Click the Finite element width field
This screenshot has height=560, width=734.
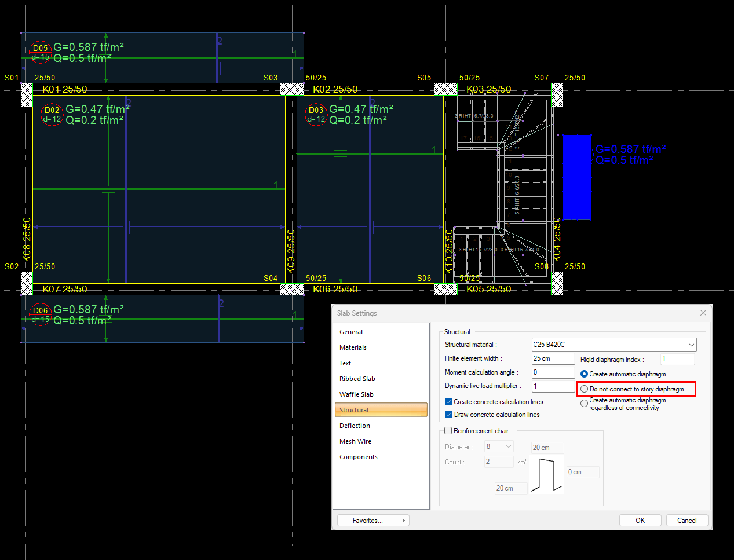(x=553, y=358)
